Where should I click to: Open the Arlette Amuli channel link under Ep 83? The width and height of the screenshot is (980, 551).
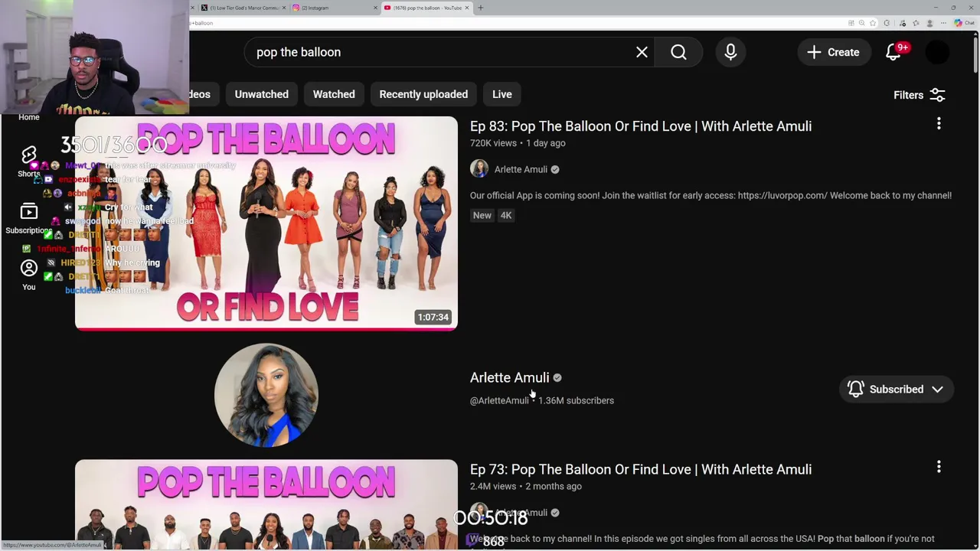[521, 169]
